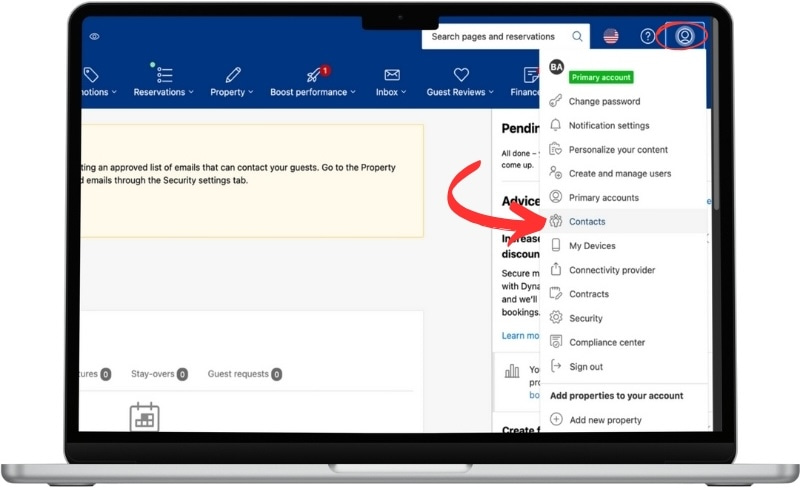Expand the Promotions dropdown chevron
The height and width of the screenshot is (488, 800).
(114, 92)
